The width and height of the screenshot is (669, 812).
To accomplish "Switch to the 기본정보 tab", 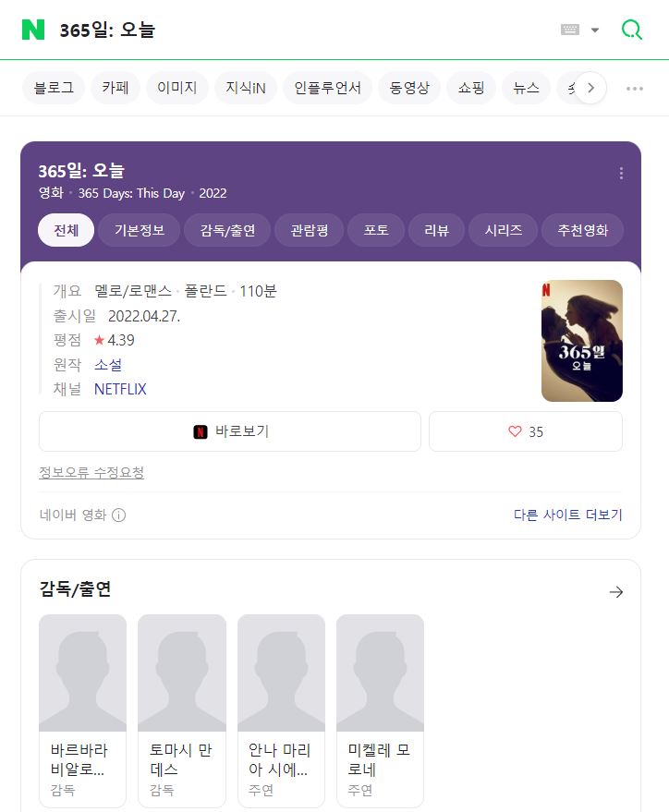I will click(x=140, y=230).
